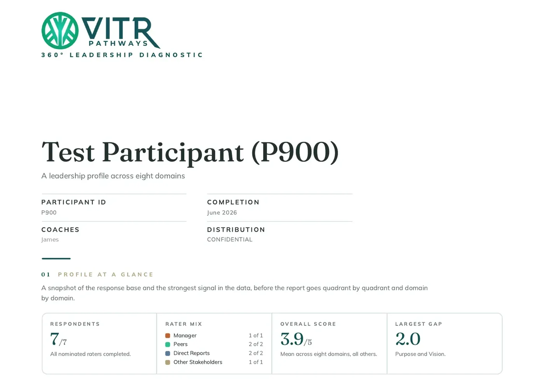Click the "Purpose and Vision." caption

click(x=420, y=354)
